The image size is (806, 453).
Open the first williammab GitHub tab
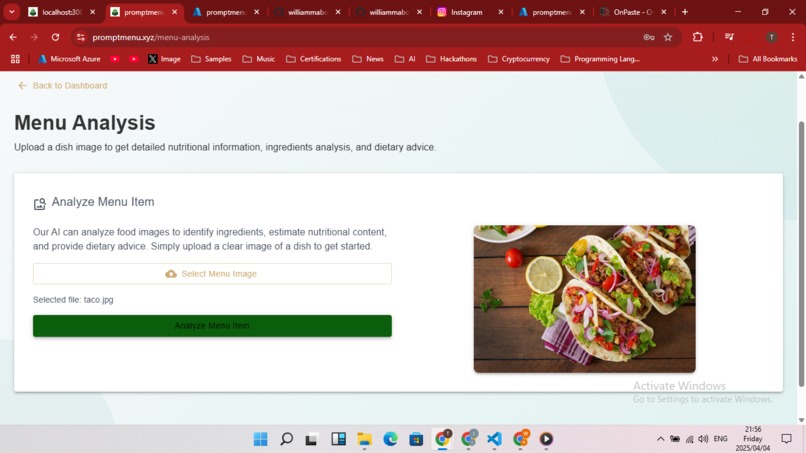(307, 12)
